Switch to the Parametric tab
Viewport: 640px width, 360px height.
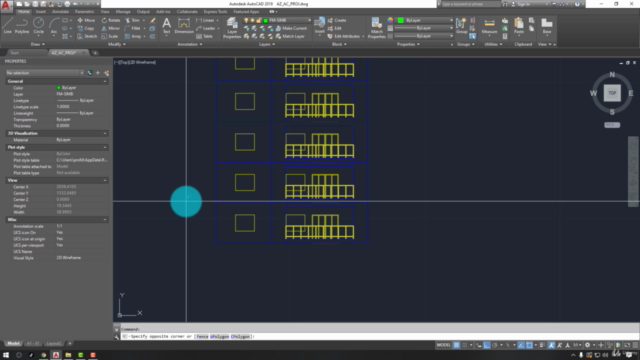point(84,12)
